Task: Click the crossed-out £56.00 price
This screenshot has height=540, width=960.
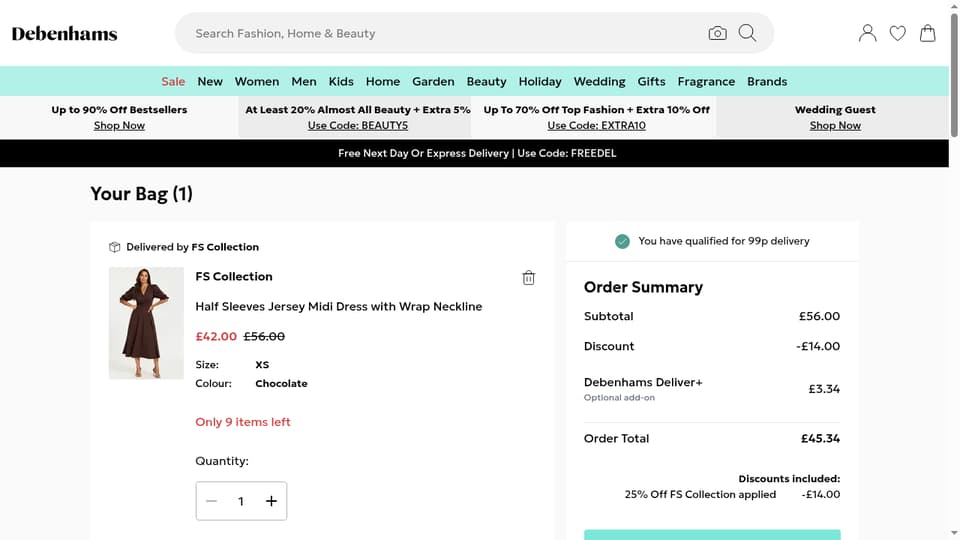Action: pyautogui.click(x=264, y=336)
